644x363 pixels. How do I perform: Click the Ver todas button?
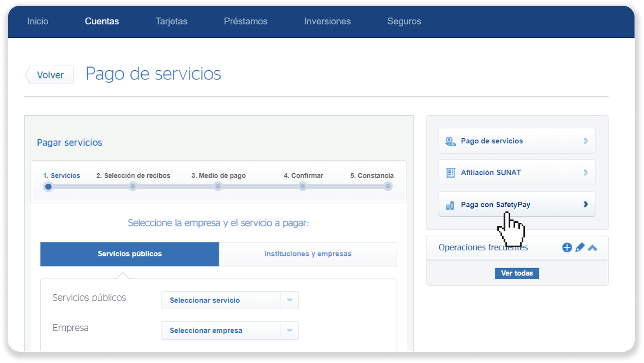point(517,273)
